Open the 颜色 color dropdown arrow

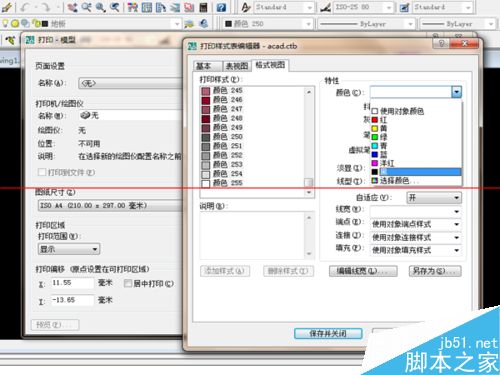point(456,92)
